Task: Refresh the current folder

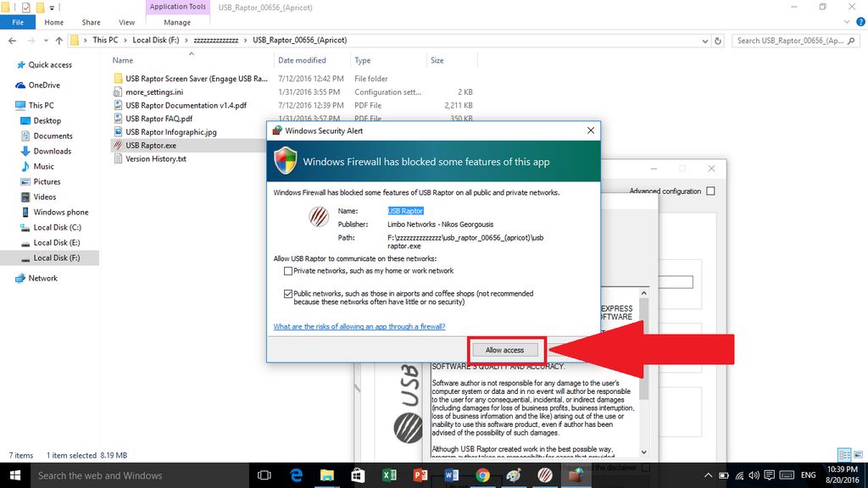Action: [718, 41]
